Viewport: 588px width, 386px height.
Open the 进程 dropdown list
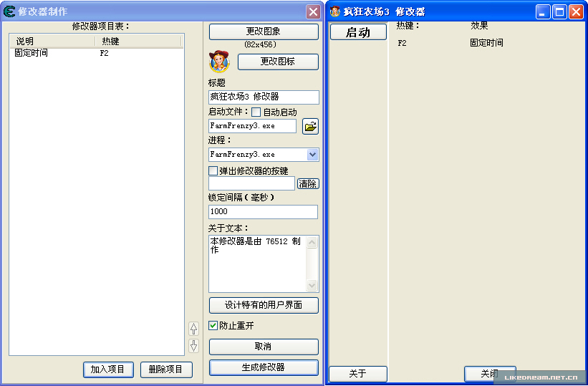point(313,155)
